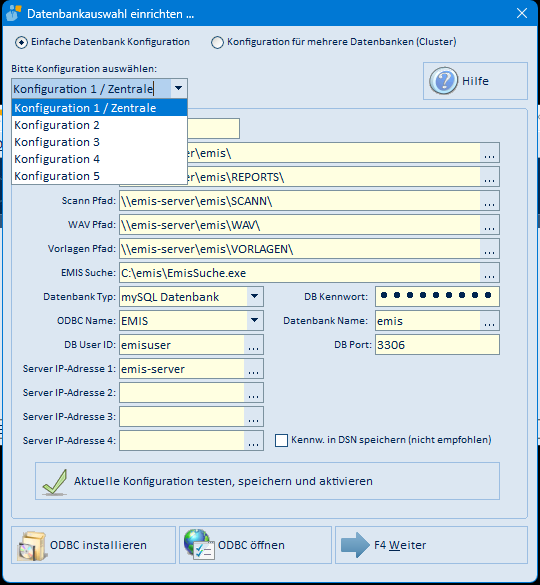Viewport: 540px width, 585px height.
Task: Click the globe icon for ODBC öffnen
Action: click(x=199, y=545)
